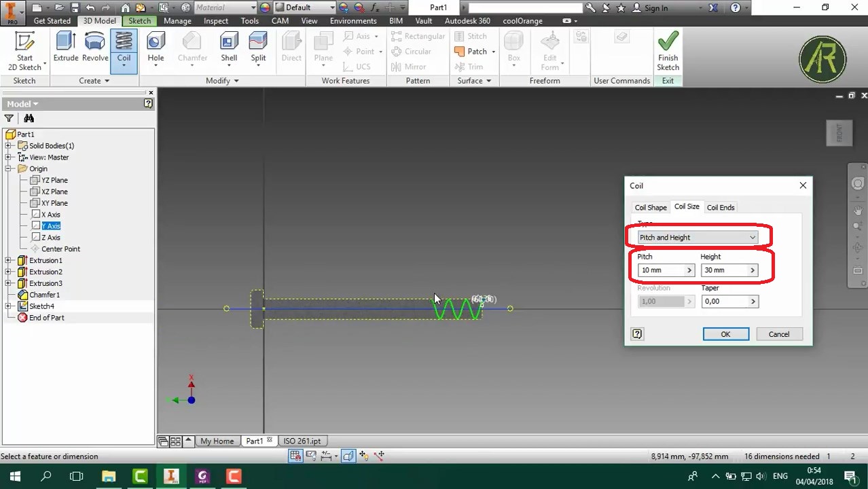
Task: Open the Revolve tool
Action: (95, 48)
